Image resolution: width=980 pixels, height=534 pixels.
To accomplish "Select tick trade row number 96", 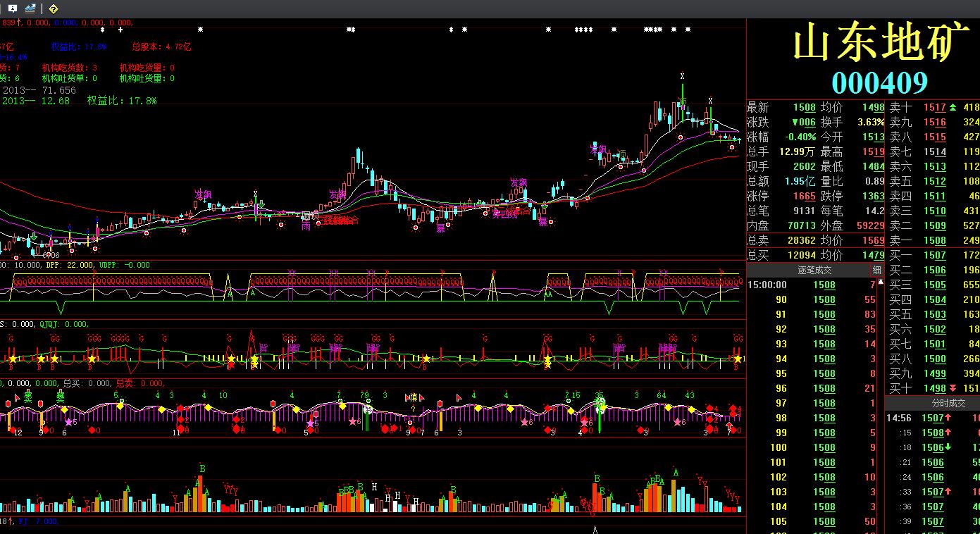I will (x=812, y=389).
